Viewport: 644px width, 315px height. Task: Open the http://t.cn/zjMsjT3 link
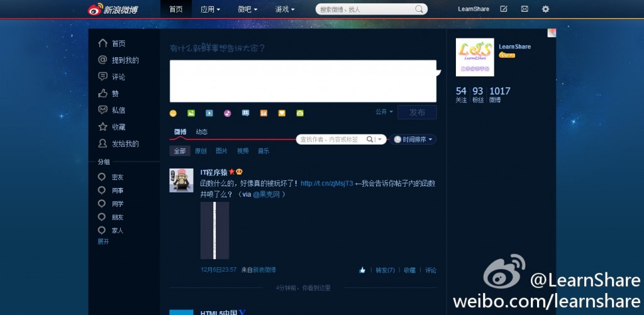click(x=326, y=184)
